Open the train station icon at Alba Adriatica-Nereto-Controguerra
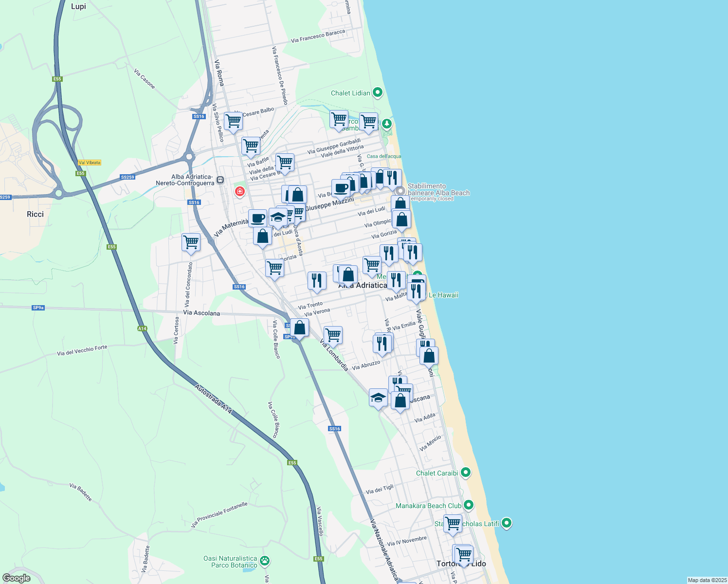The image size is (728, 584). pyautogui.click(x=220, y=180)
